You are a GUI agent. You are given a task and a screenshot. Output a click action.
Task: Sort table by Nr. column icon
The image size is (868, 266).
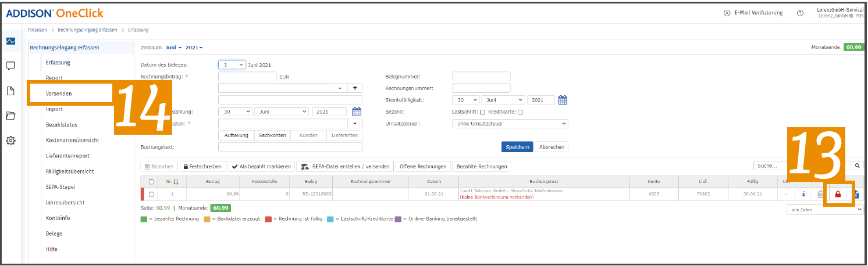tap(176, 182)
